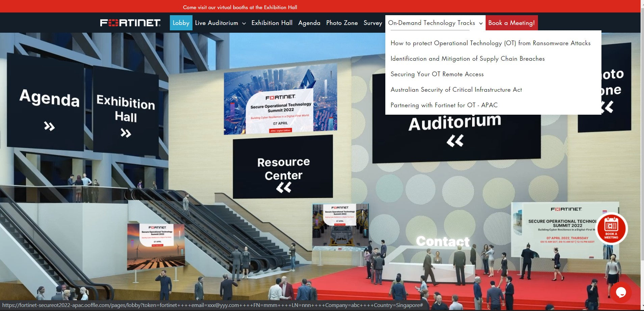Image resolution: width=644 pixels, height=311 pixels.
Task: Click the double arrow under Exhibition Hall sign
Action: [x=126, y=133]
